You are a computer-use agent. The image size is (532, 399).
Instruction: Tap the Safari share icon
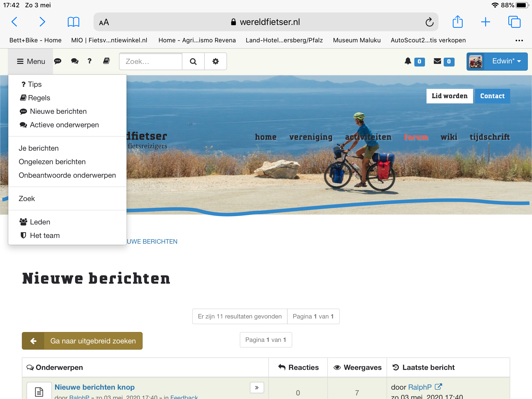pos(457,22)
